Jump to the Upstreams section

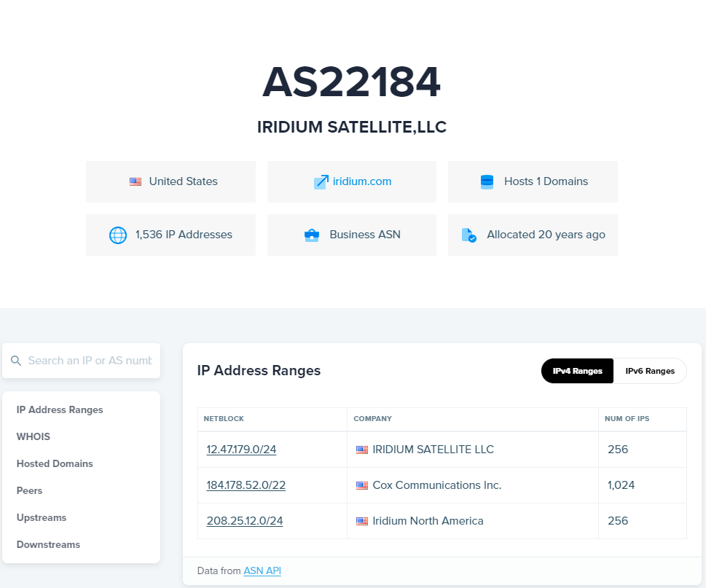click(x=42, y=518)
